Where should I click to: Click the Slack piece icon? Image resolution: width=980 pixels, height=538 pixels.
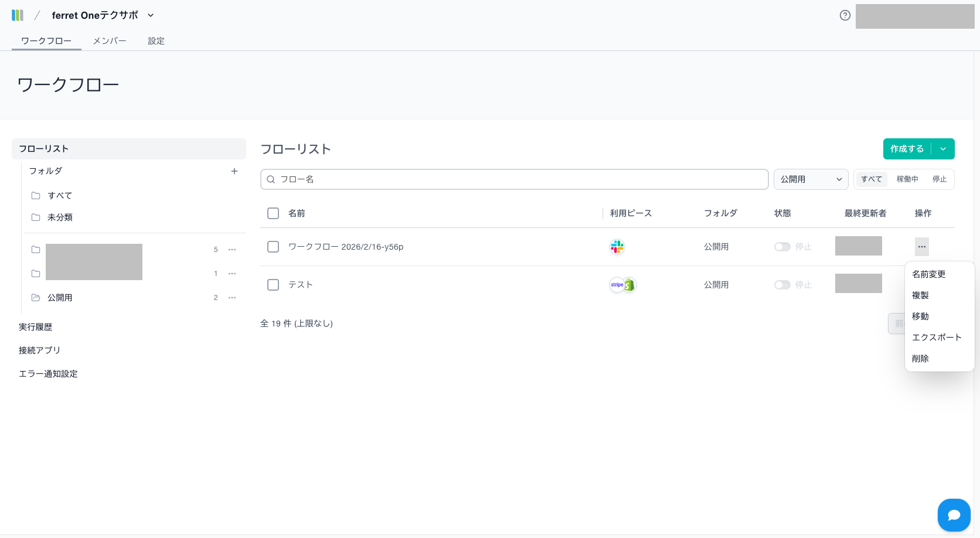(617, 247)
